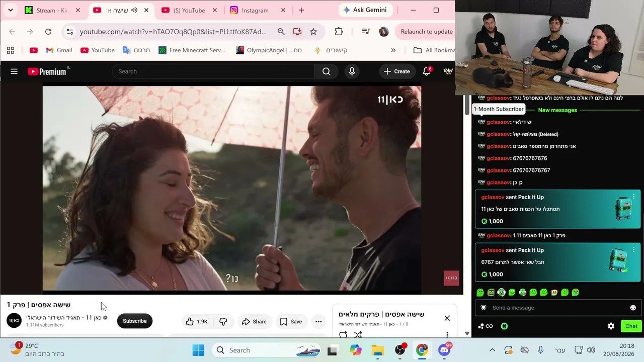
Task: Click the YouTube search magnifier button
Action: (326, 71)
